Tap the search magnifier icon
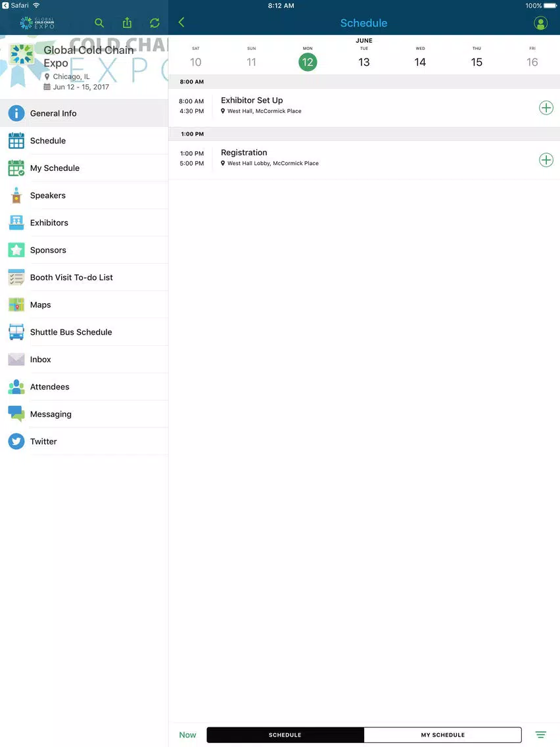 point(99,23)
